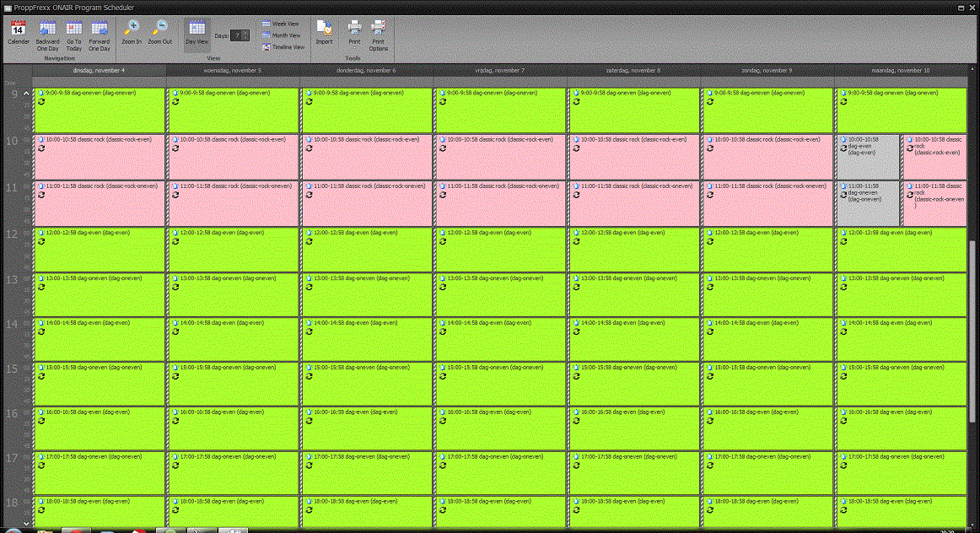The width and height of the screenshot is (980, 533).
Task: Open the Calendar from the Navigation group
Action: (x=17, y=30)
